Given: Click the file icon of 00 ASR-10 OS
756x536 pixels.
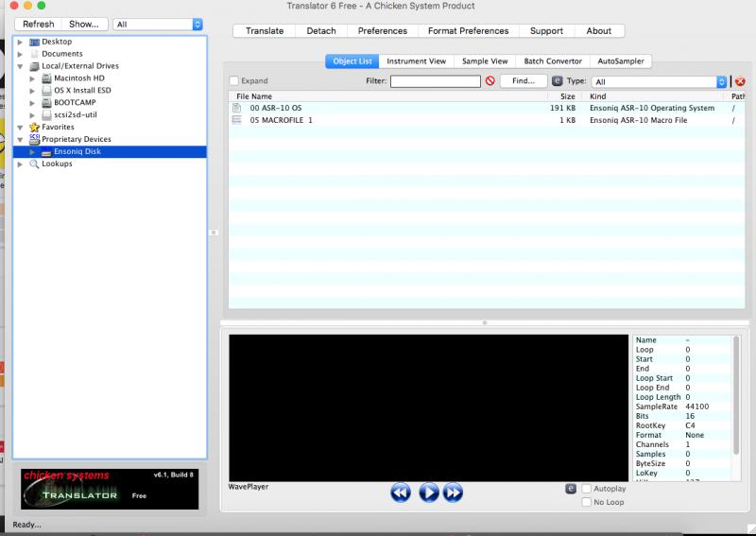Looking at the screenshot, I should pyautogui.click(x=237, y=108).
